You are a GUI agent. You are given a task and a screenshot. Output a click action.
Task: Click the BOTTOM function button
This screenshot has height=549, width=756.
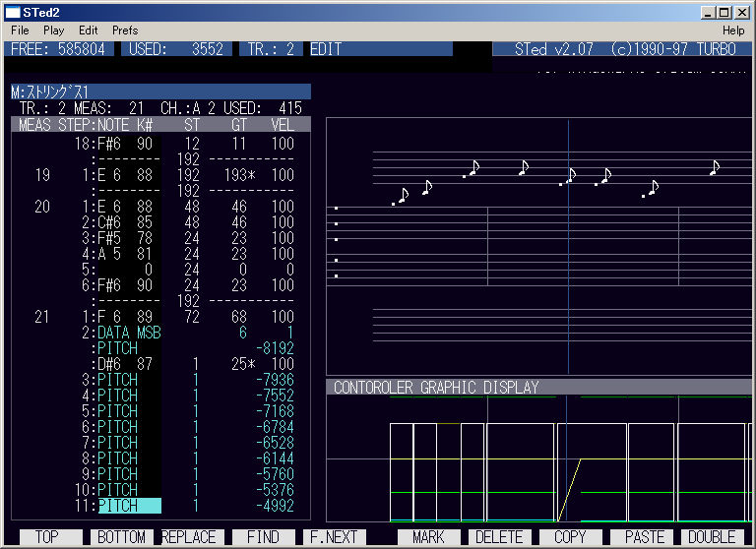[121, 537]
